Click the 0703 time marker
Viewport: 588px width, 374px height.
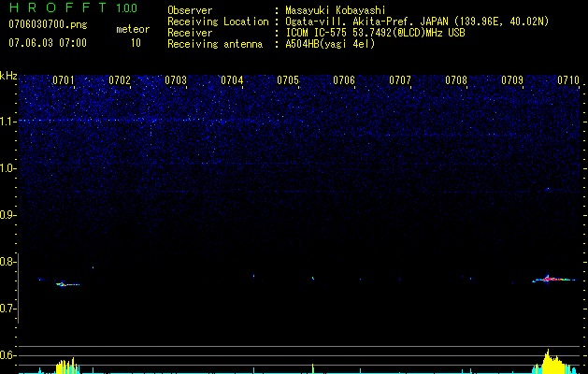176,80
